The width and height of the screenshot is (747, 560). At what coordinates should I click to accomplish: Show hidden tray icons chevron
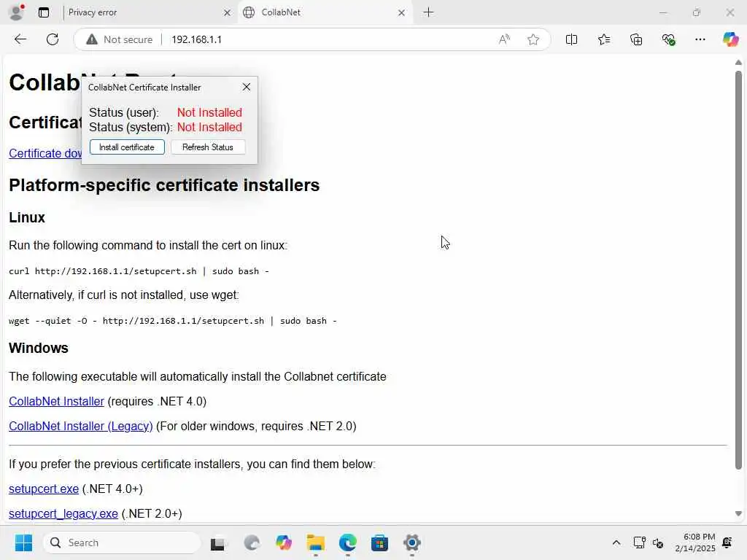pyautogui.click(x=616, y=542)
